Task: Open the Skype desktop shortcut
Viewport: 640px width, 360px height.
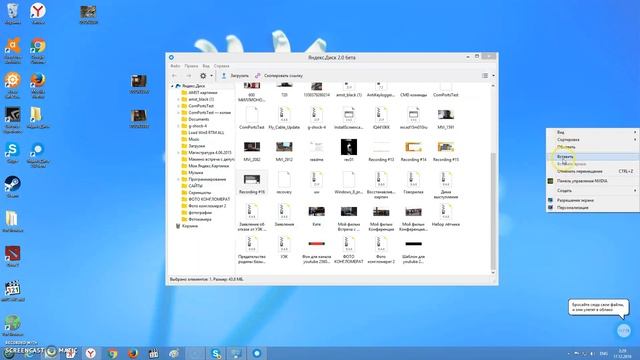Action: click(x=12, y=153)
